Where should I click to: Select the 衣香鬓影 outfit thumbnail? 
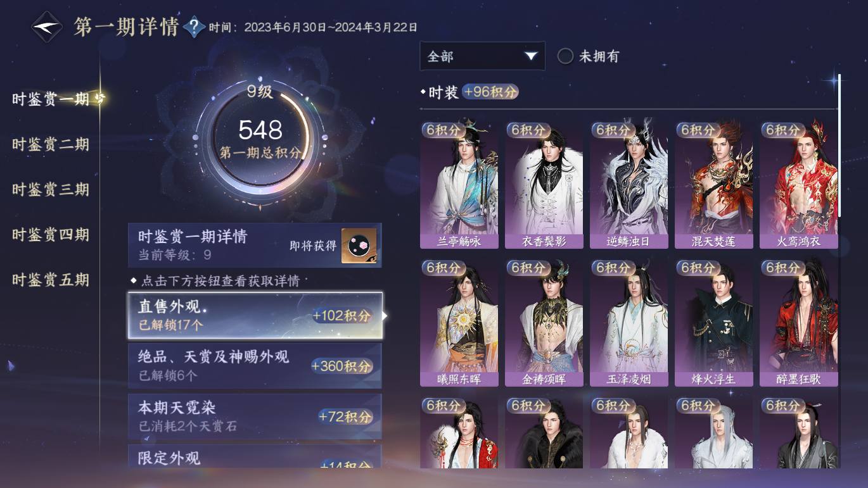(544, 184)
